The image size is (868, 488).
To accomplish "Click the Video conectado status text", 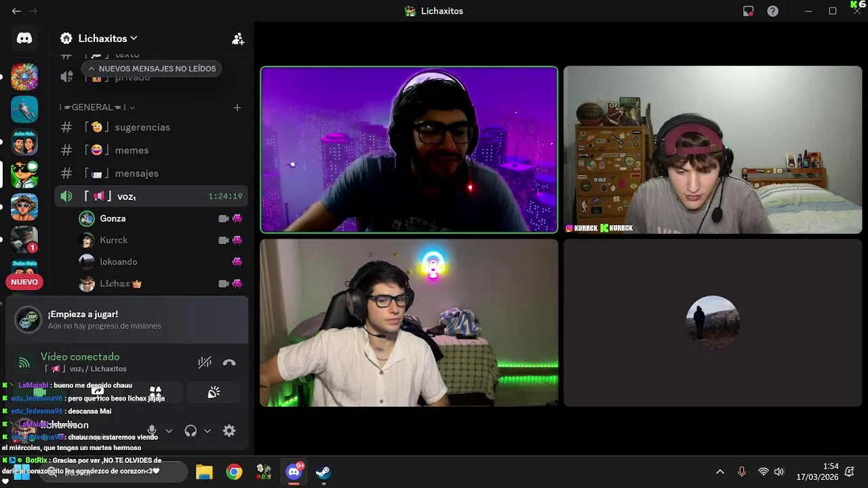I will click(x=80, y=357).
